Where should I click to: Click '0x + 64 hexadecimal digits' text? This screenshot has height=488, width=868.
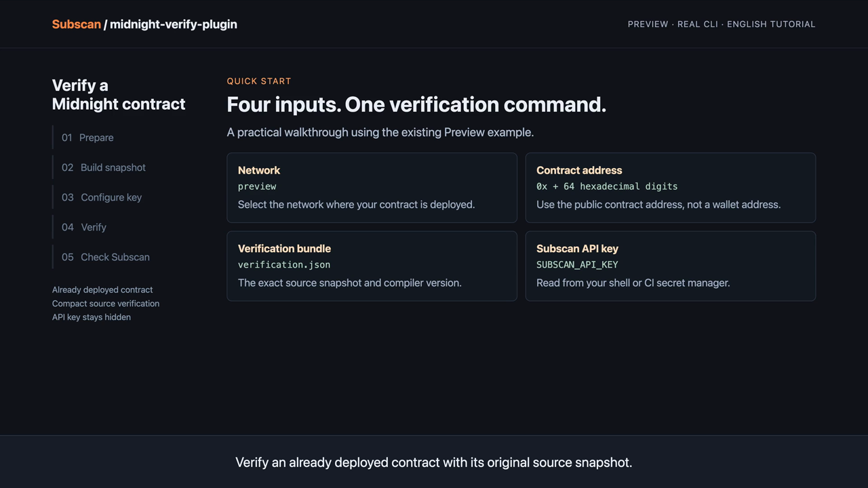click(x=607, y=186)
